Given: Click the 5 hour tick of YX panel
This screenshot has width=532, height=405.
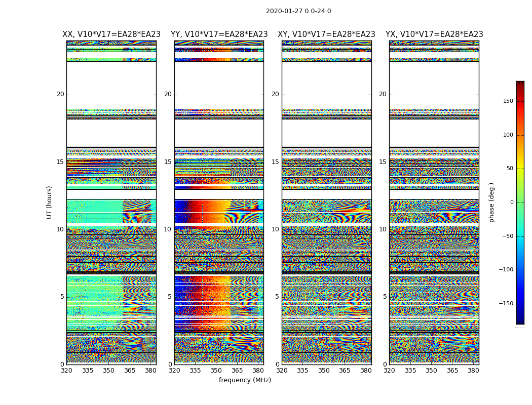Looking at the screenshot, I should 385,297.
